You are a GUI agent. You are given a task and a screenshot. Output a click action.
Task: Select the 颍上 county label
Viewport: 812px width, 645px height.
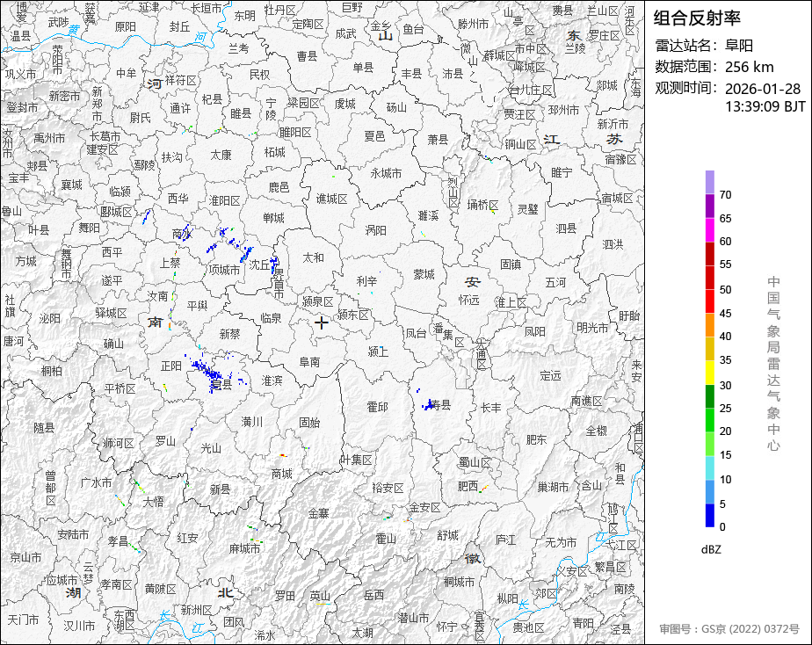coord(378,352)
